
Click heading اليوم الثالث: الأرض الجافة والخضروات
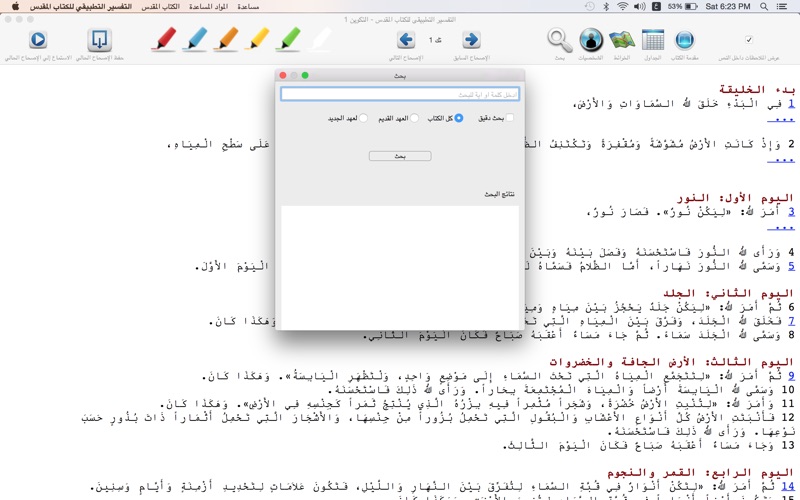click(671, 362)
